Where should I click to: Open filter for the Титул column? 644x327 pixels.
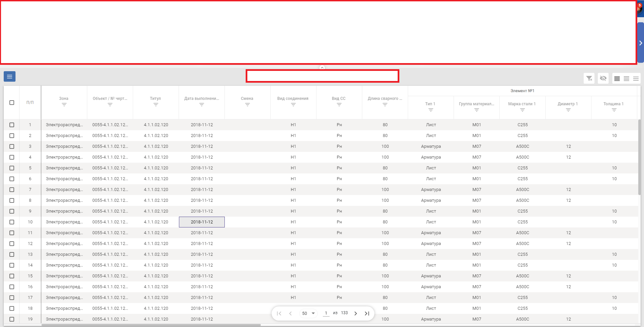(x=156, y=105)
